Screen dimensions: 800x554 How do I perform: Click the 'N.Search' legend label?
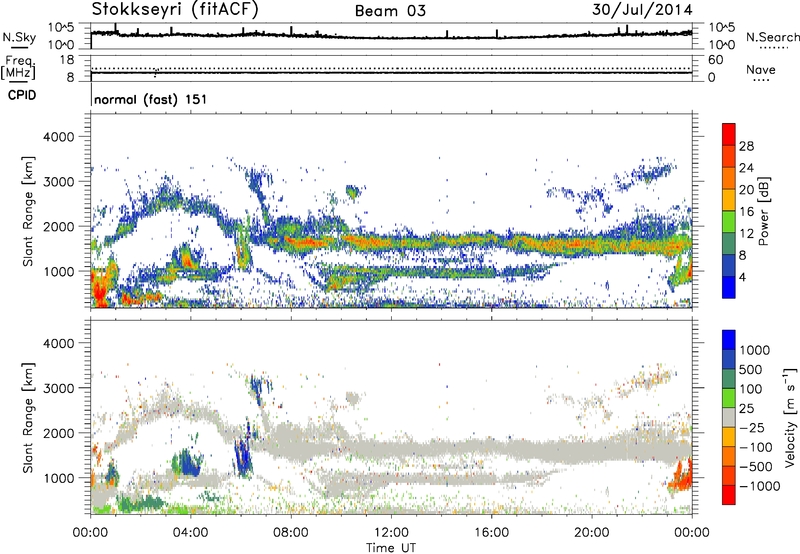point(773,37)
